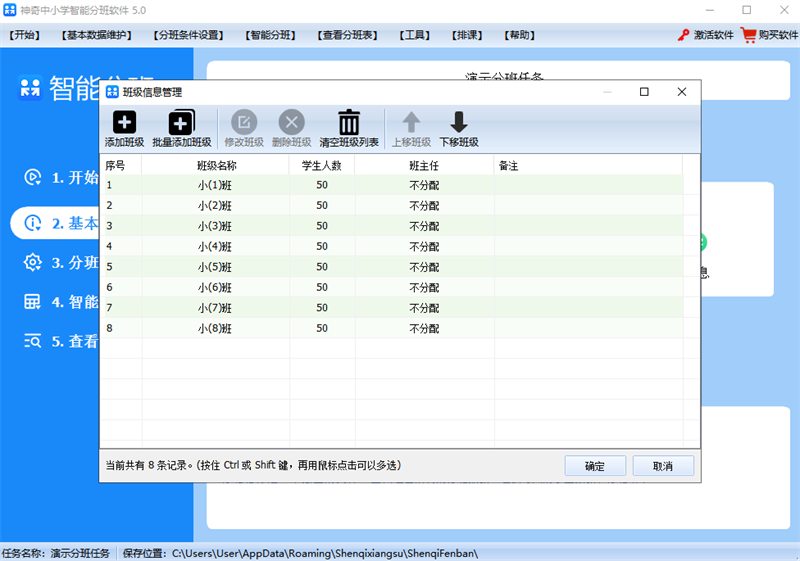Open the 【智能分班】 menu
This screenshot has width=800, height=561.
coord(270,35)
